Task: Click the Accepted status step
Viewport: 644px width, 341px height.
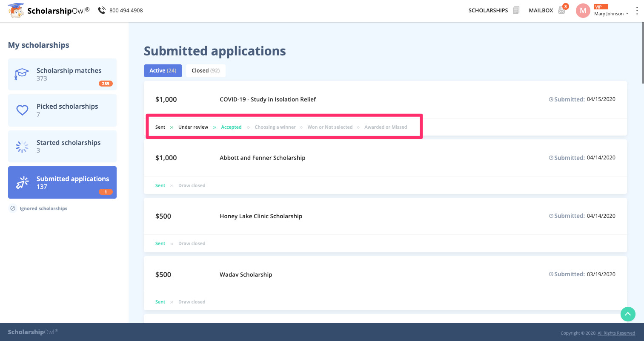Action: 232,127
